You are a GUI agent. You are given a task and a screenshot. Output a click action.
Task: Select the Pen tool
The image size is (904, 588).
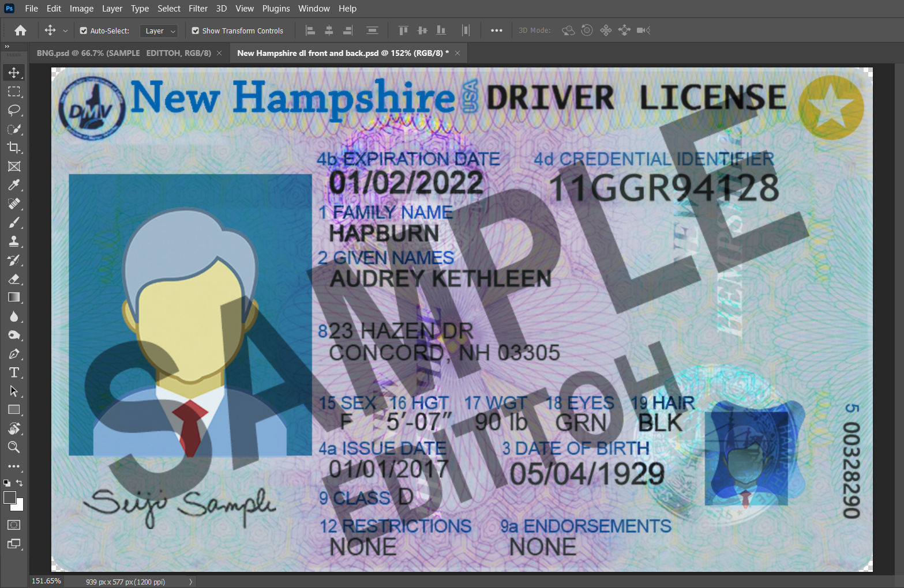click(14, 354)
